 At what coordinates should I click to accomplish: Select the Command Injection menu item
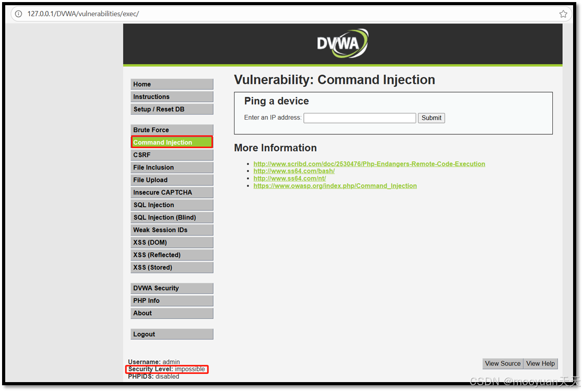172,142
